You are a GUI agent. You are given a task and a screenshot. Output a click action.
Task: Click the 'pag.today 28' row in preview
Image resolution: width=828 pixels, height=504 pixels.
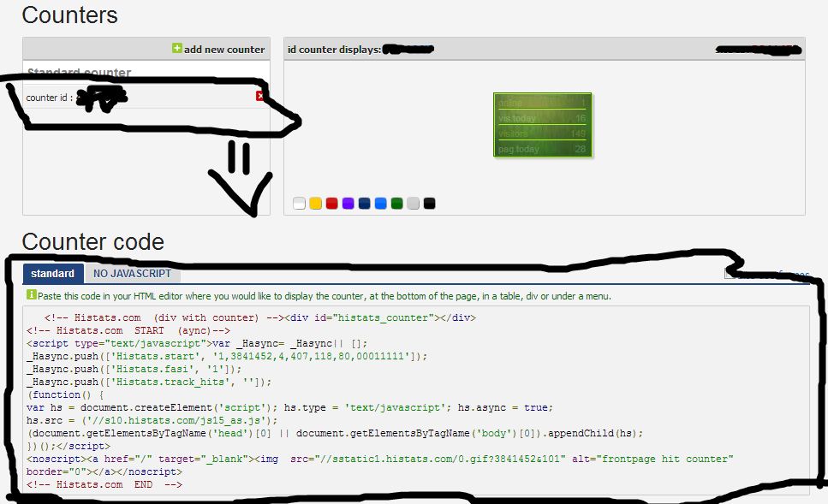[542, 150]
